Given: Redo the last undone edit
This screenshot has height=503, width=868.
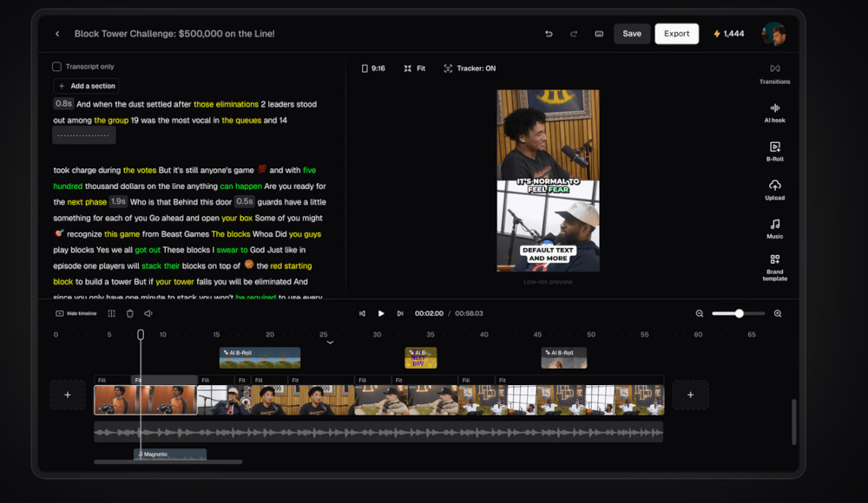Looking at the screenshot, I should 574,34.
